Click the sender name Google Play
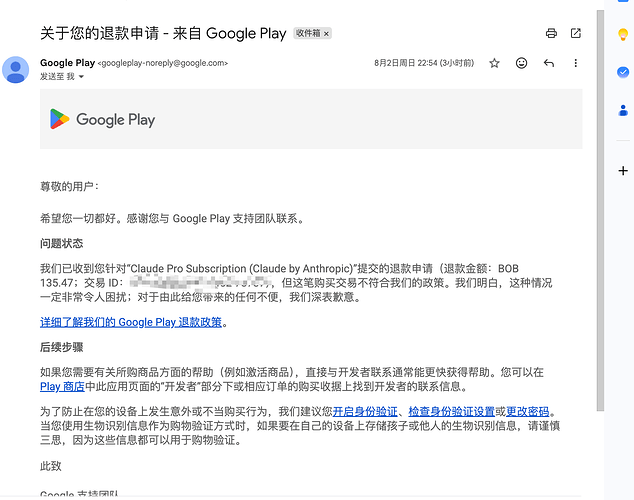The image size is (634, 500). (x=68, y=63)
